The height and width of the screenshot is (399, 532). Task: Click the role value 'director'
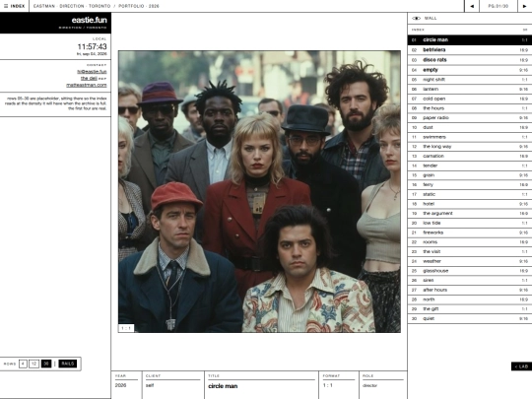tap(369, 385)
